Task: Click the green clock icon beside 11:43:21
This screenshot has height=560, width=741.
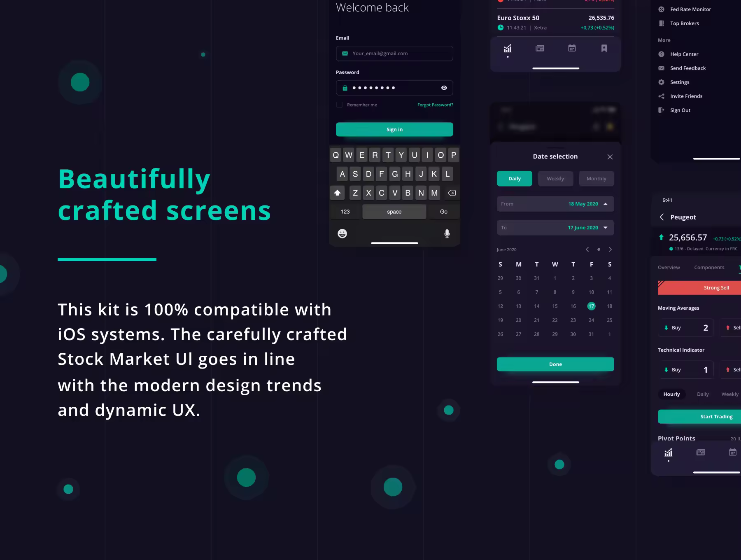Action: click(x=501, y=28)
